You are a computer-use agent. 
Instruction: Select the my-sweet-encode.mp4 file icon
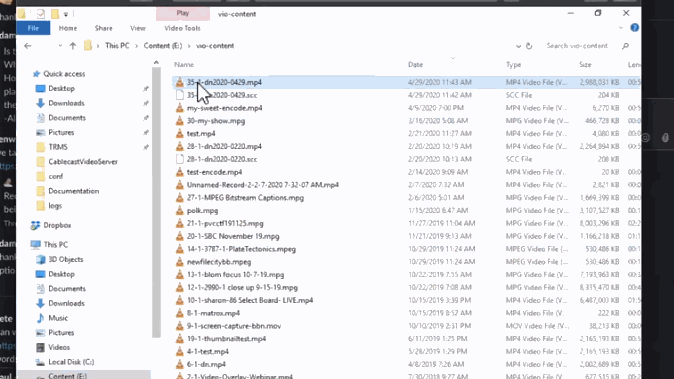click(x=180, y=108)
